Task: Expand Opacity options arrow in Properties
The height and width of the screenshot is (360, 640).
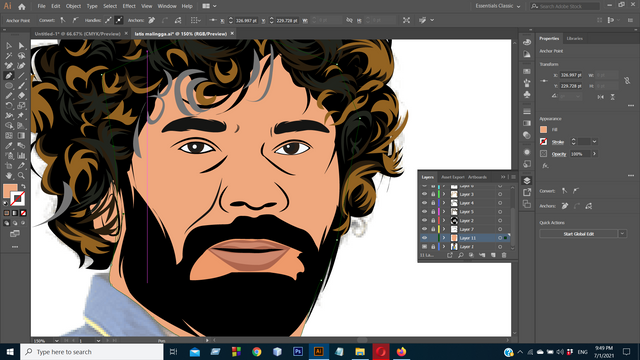Action: coord(594,154)
